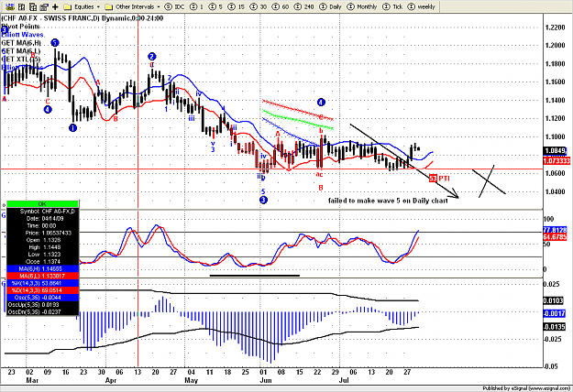Click green OK header of data window
The height and width of the screenshot is (392, 573).
43,203
